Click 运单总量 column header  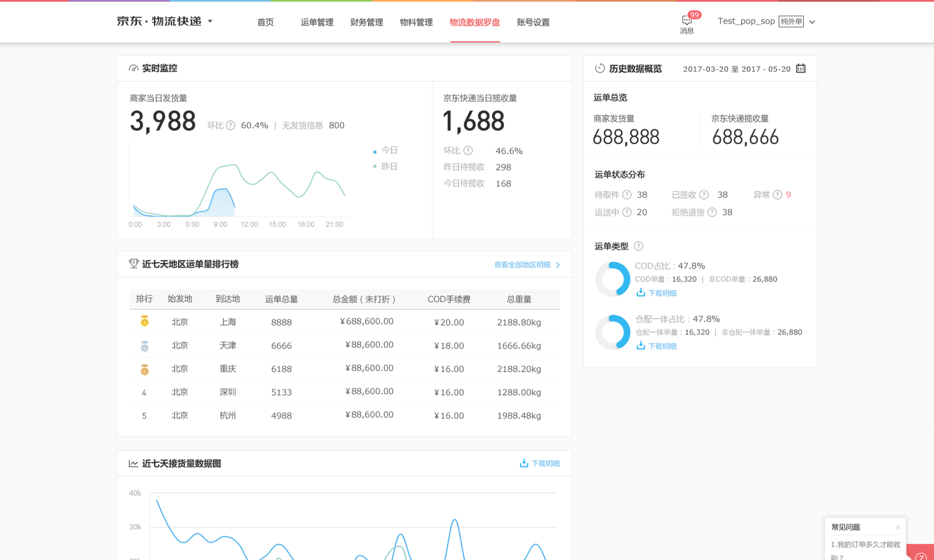coord(282,299)
